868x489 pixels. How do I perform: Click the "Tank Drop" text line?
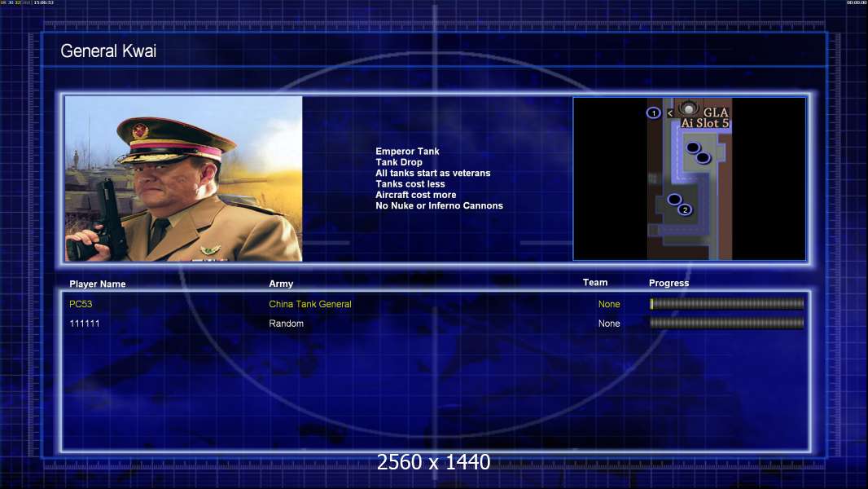coord(399,162)
